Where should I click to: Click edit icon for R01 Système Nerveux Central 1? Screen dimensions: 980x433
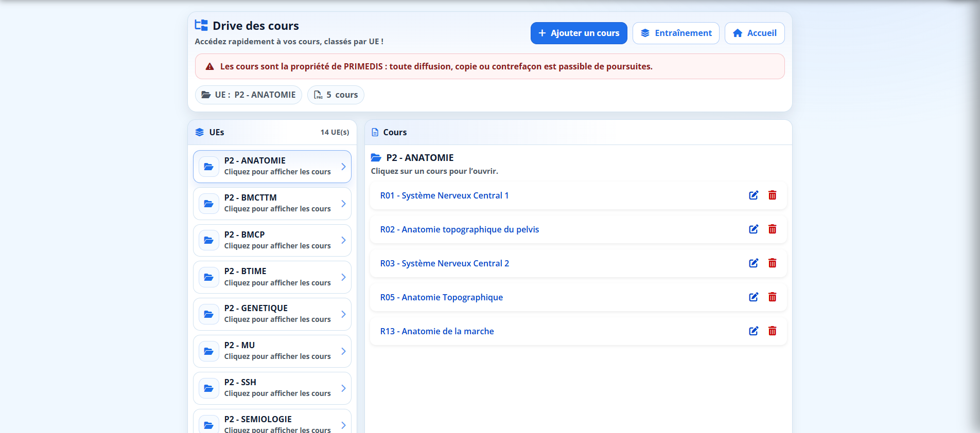click(754, 195)
